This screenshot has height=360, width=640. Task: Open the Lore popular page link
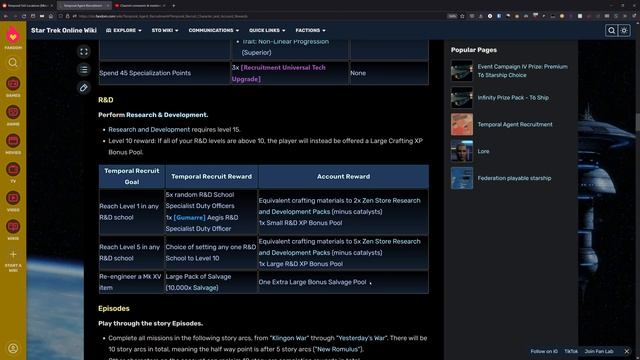click(483, 151)
